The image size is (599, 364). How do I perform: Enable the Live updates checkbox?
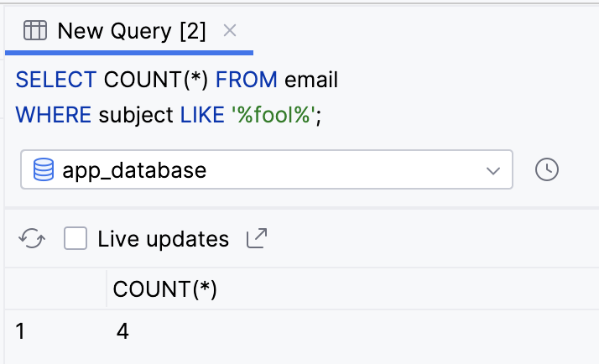[x=76, y=239]
